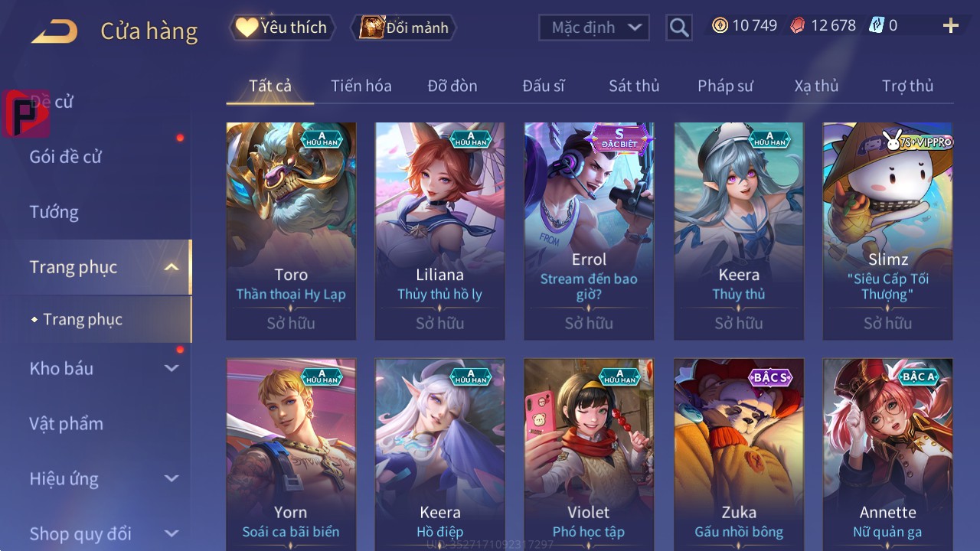
Task: Tap the red ruby currency icon
Action: point(798,26)
